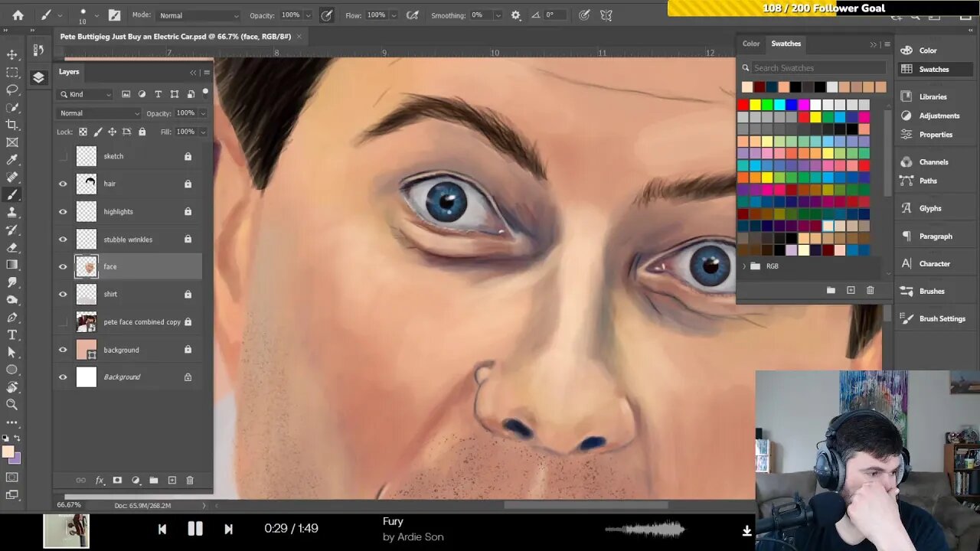Open Flow percentage dropdown
The width and height of the screenshot is (980, 551).
click(x=394, y=15)
